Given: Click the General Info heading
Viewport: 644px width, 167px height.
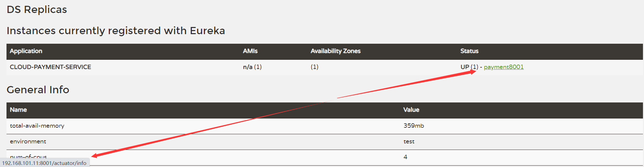Looking at the screenshot, I should [x=38, y=90].
